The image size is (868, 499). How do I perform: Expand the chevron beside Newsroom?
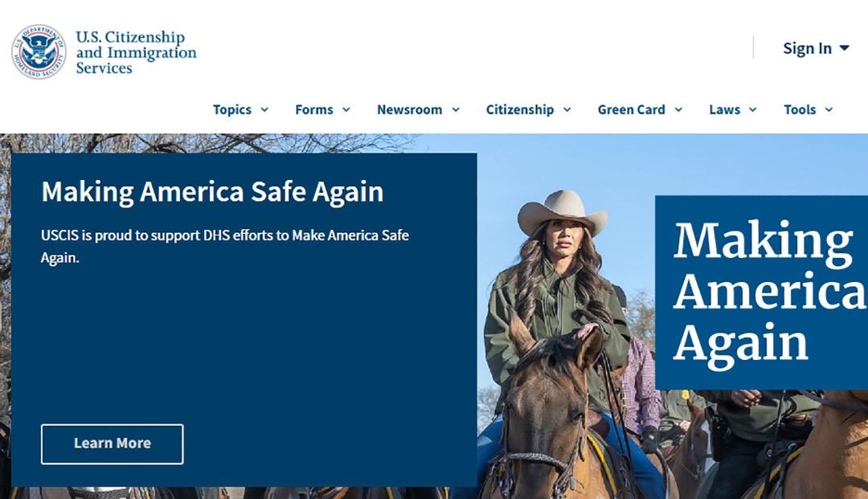coord(456,109)
